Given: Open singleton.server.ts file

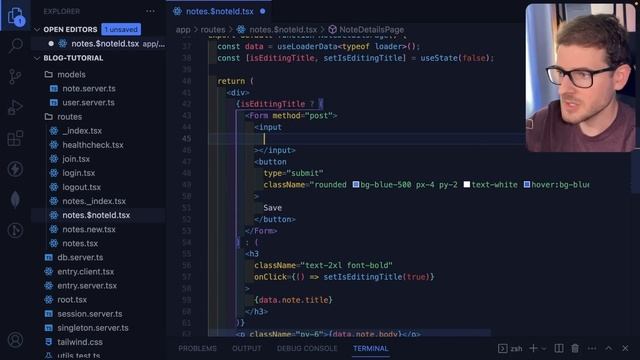Looking at the screenshot, I should point(93,328).
